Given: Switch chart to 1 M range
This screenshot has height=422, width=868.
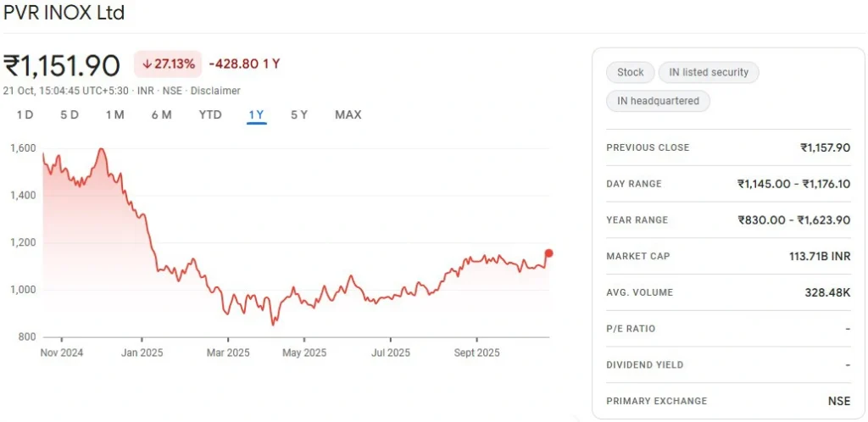Looking at the screenshot, I should point(115,115).
